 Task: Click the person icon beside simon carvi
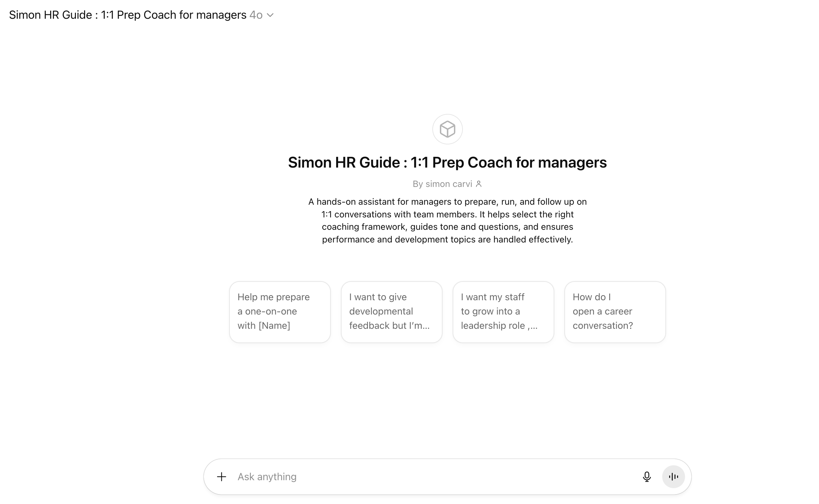pos(479,184)
